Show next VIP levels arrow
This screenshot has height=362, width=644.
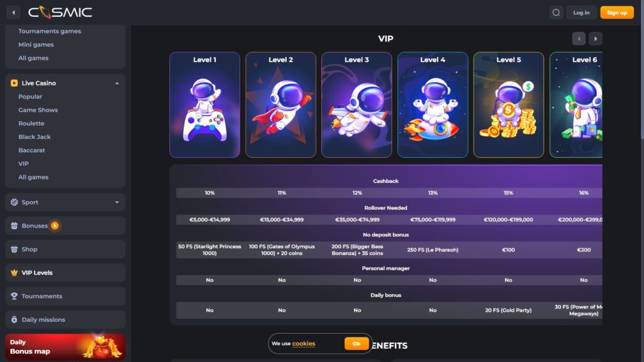(596, 38)
